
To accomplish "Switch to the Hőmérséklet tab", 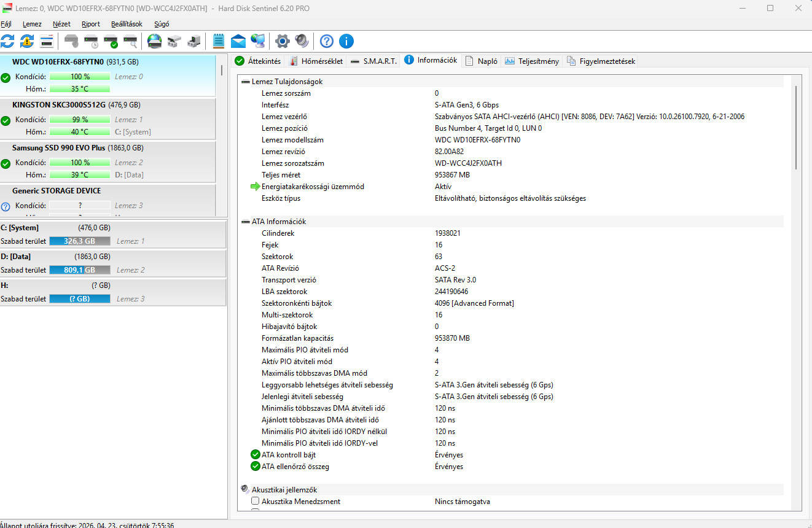I will pos(316,61).
